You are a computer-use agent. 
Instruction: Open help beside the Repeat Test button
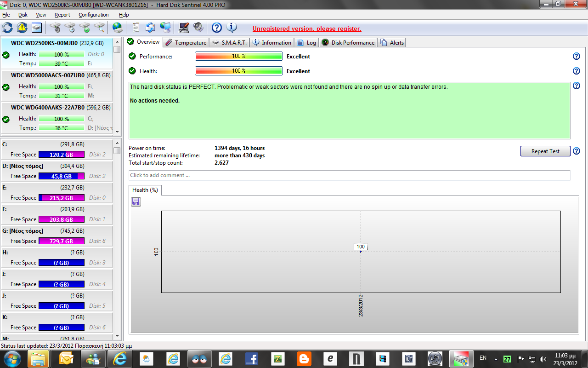[577, 151]
